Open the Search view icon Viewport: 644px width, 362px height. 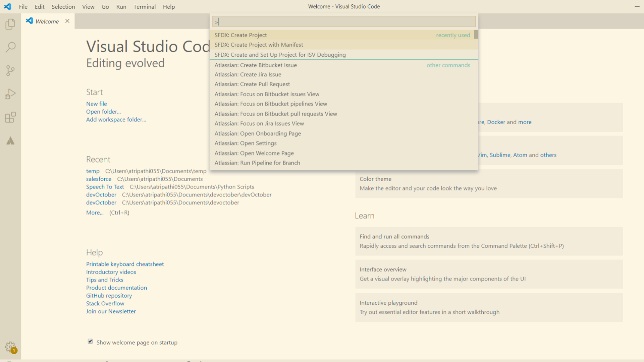point(10,47)
